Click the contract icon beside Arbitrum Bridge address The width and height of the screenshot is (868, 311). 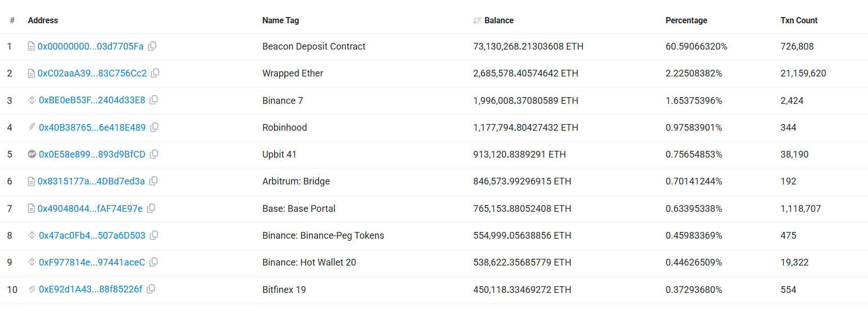point(31,181)
